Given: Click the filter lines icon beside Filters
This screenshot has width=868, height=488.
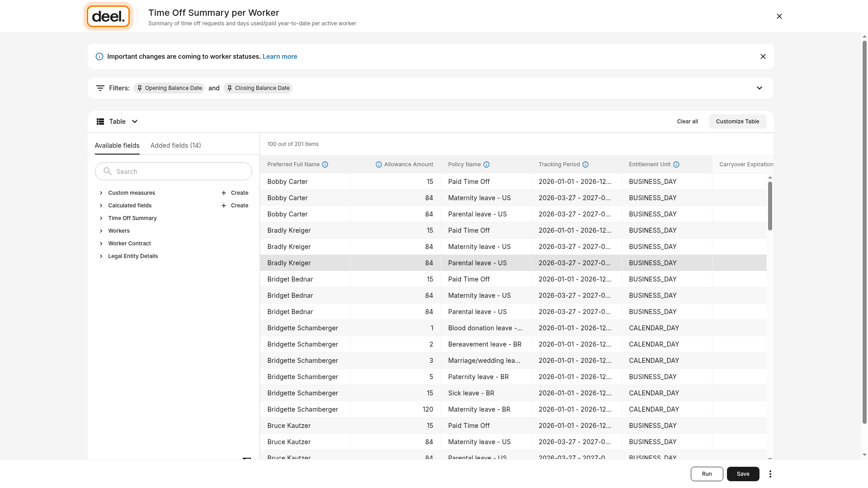Looking at the screenshot, I should [x=100, y=88].
